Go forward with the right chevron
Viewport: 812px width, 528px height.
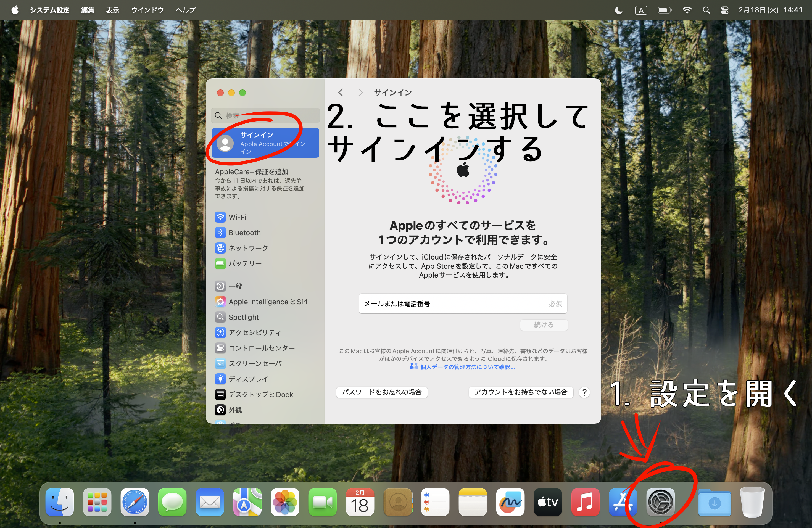[x=360, y=93]
